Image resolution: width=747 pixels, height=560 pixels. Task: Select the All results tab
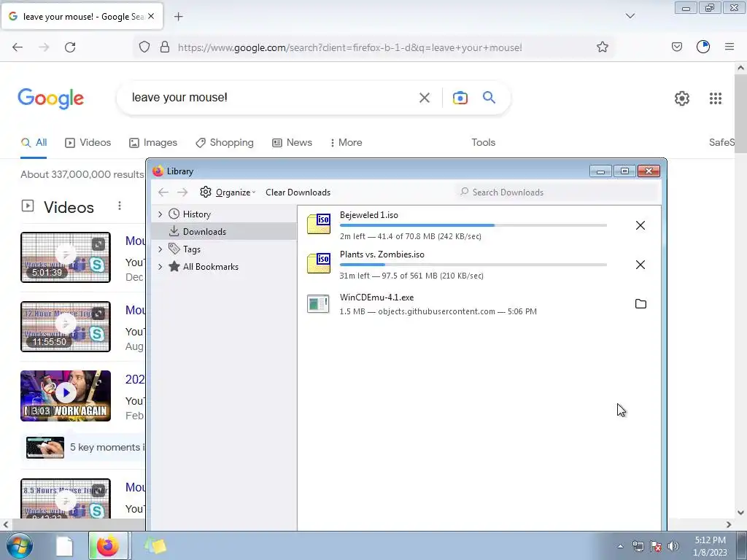34,143
